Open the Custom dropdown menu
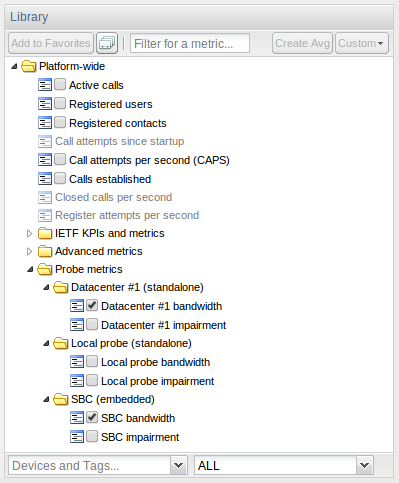Screen dimensions: 399x483 tap(362, 43)
